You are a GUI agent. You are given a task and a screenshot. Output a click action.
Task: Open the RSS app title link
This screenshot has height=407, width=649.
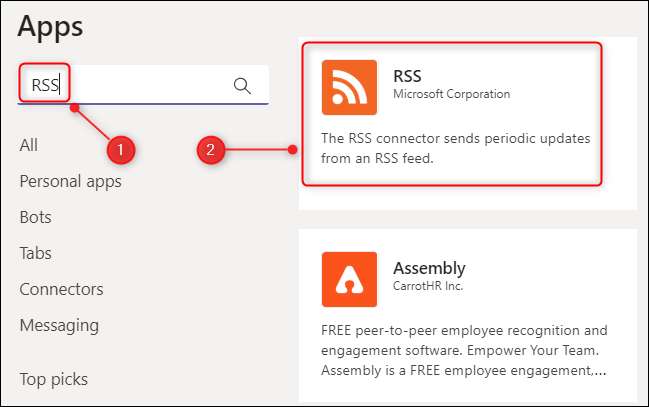[408, 76]
